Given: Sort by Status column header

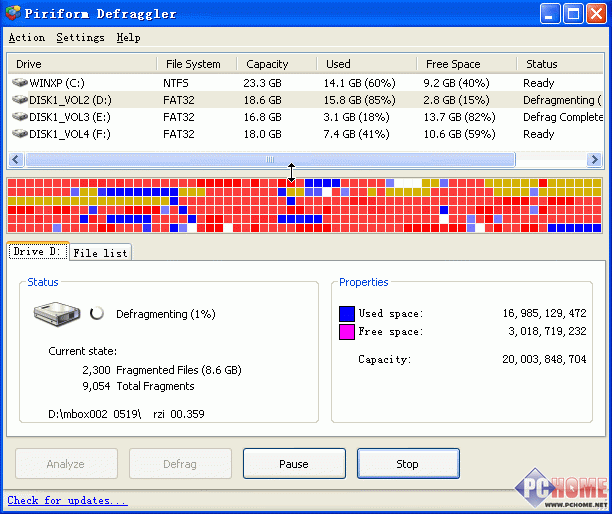Looking at the screenshot, I should pyautogui.click(x=560, y=64).
